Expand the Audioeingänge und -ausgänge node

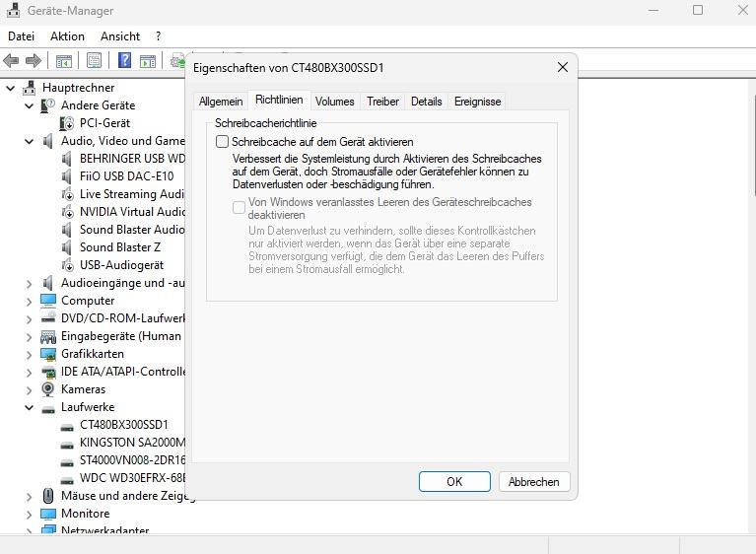29,284
